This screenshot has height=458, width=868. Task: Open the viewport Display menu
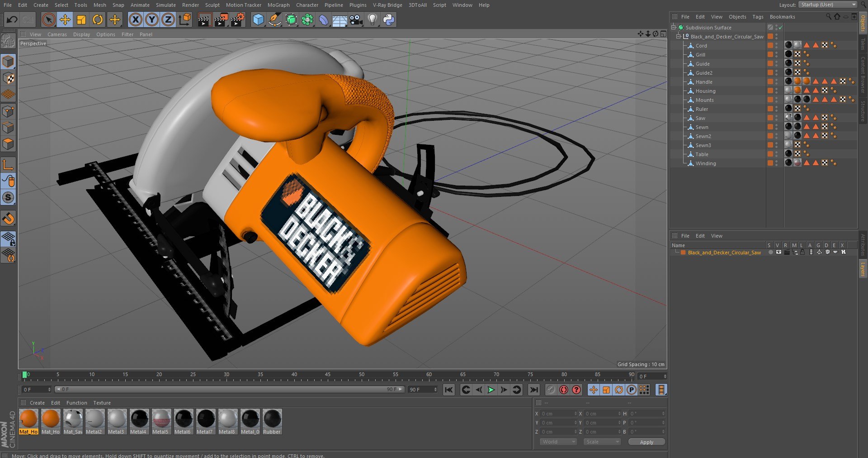(81, 34)
